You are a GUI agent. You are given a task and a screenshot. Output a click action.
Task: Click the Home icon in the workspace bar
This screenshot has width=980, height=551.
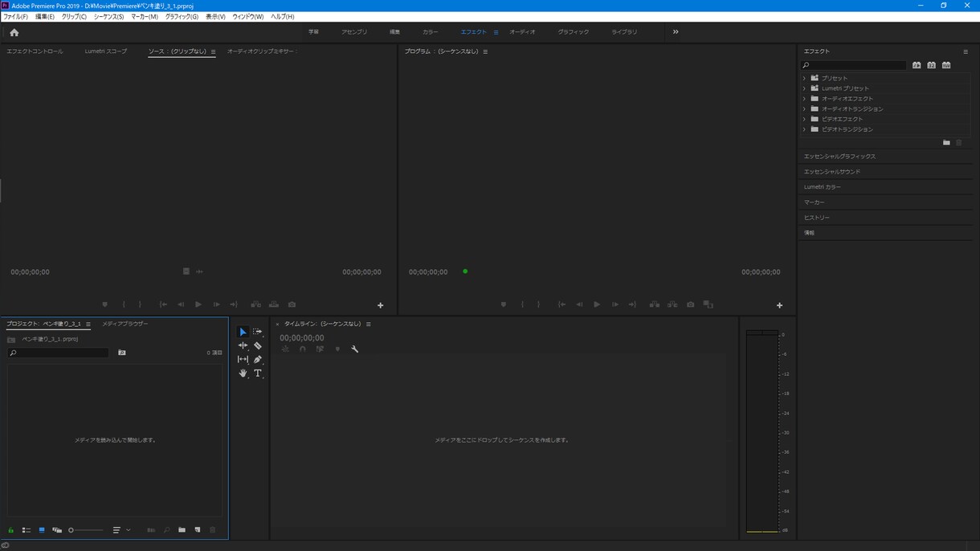[14, 32]
